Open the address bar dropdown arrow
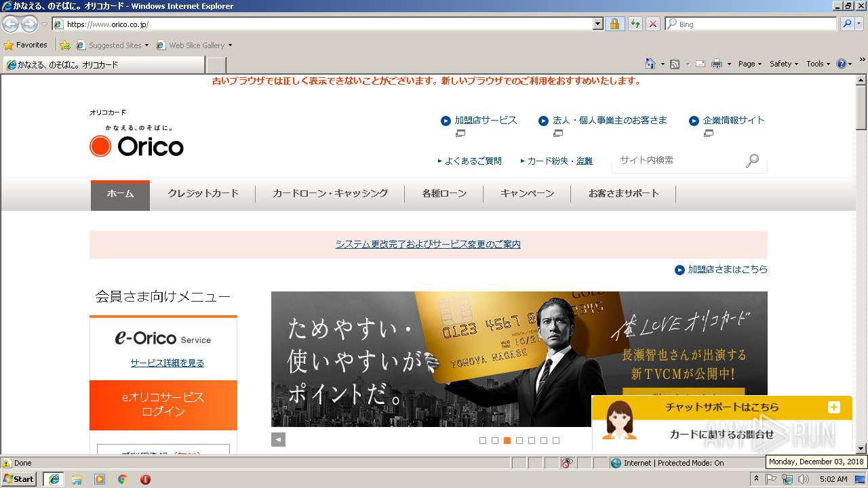868x488 pixels. (597, 24)
